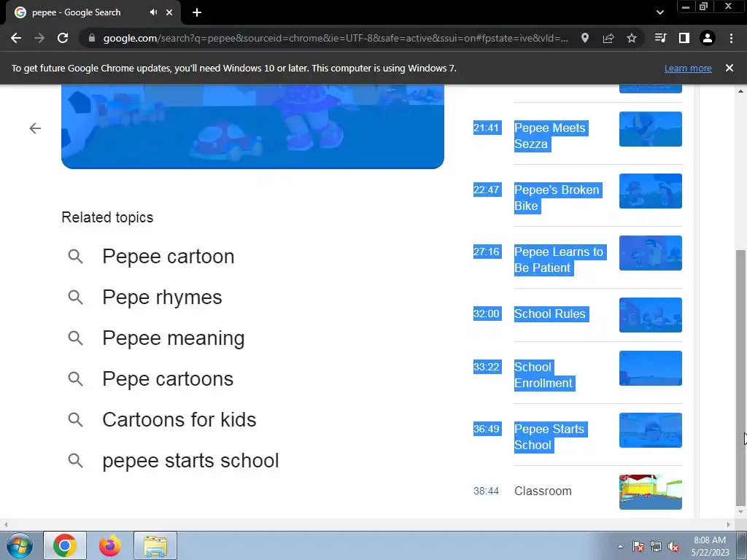Open the media control icon in toolbar

[x=661, y=38]
